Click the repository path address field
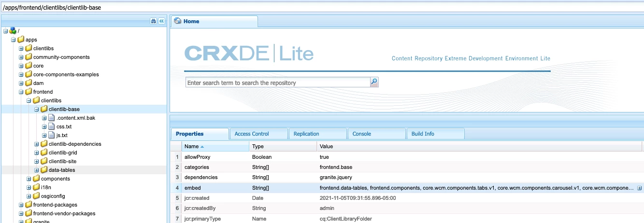 (322, 7)
